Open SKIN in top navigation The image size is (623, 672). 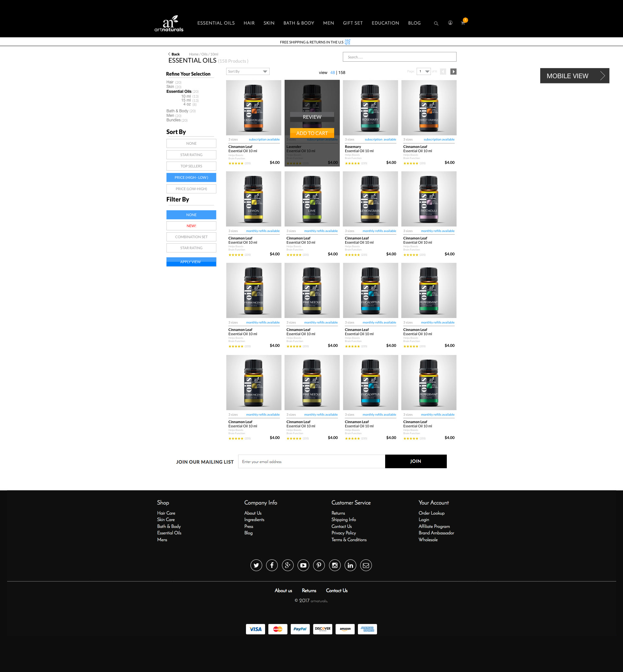pyautogui.click(x=269, y=23)
